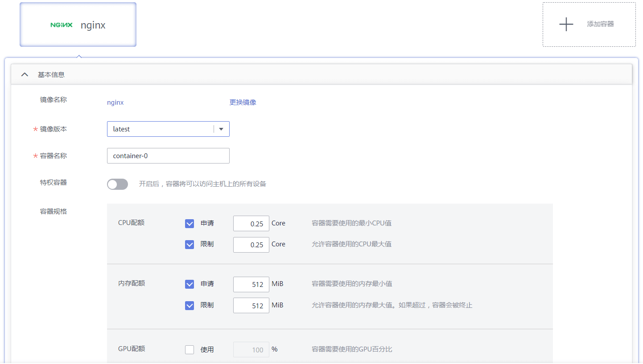The height and width of the screenshot is (364, 643).
Task: Click the NGINX logo icon
Action: tap(62, 25)
